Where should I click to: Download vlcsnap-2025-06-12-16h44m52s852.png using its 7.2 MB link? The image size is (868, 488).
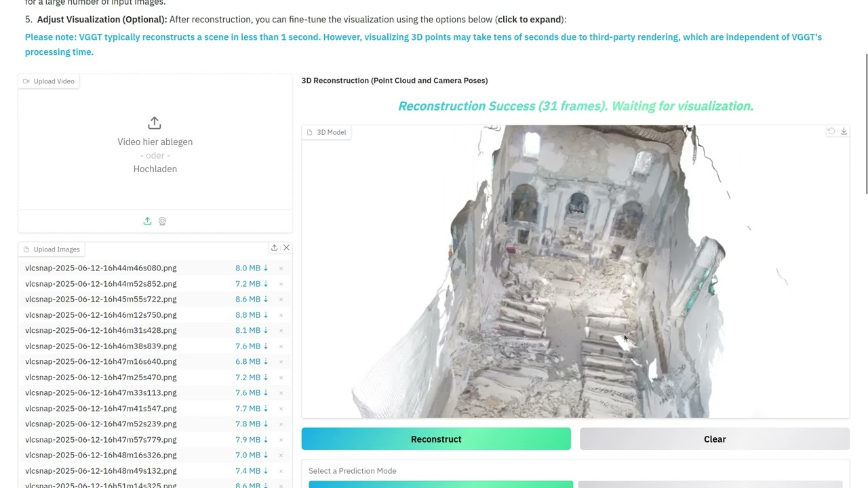252,283
